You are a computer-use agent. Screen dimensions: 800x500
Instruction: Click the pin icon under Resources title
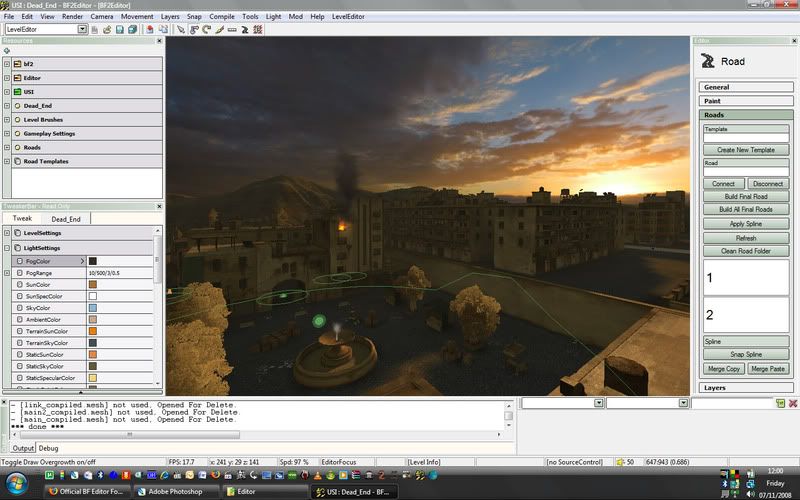click(7, 51)
